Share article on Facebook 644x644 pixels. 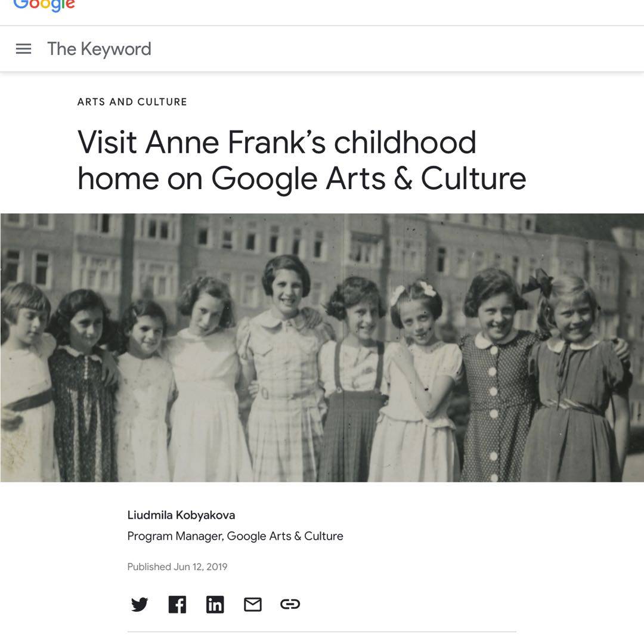click(177, 605)
